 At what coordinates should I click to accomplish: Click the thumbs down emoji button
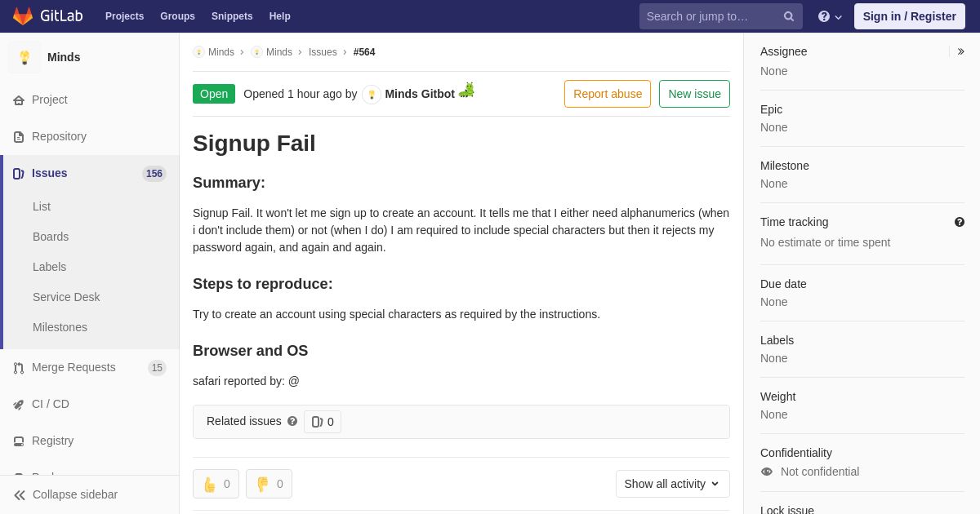pos(269,484)
